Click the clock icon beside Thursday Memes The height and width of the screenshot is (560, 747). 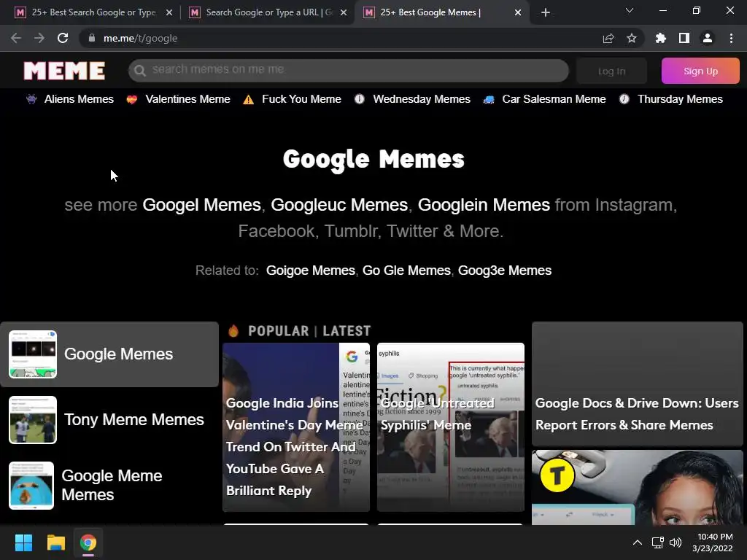(x=624, y=99)
